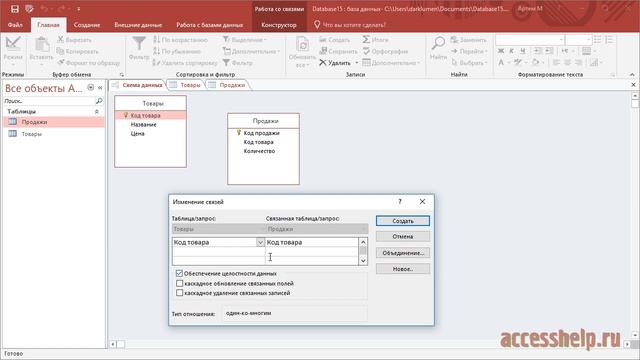Click the Find (Найти) magnifier icon

tap(438, 43)
